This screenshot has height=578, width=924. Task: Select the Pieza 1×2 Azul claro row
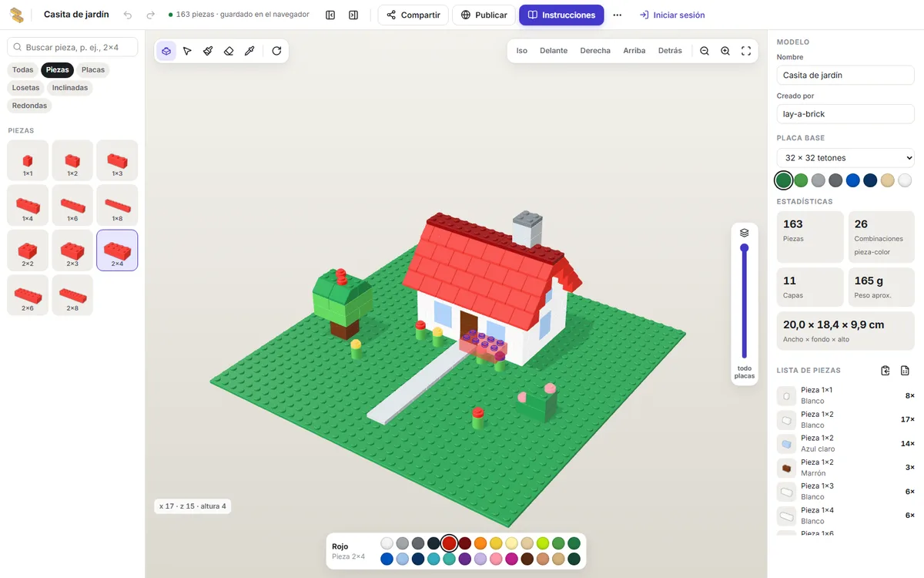[845, 444]
